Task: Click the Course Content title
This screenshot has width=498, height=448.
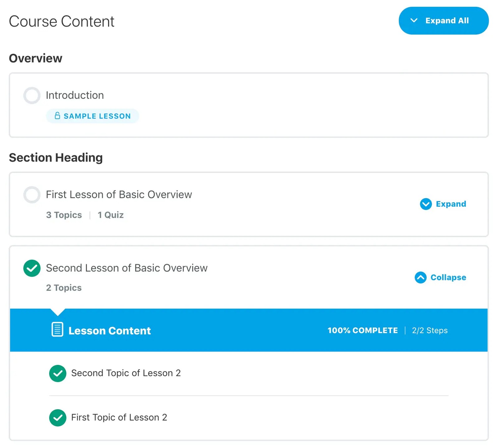Action: (62, 22)
